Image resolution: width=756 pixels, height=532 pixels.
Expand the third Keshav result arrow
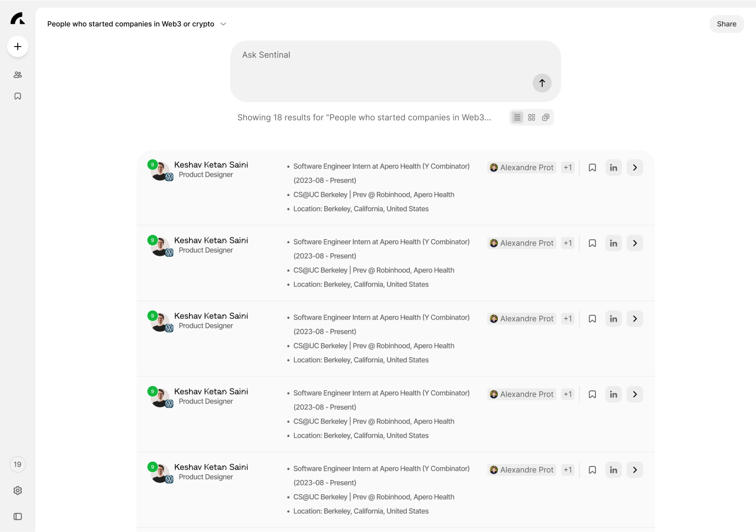click(635, 319)
